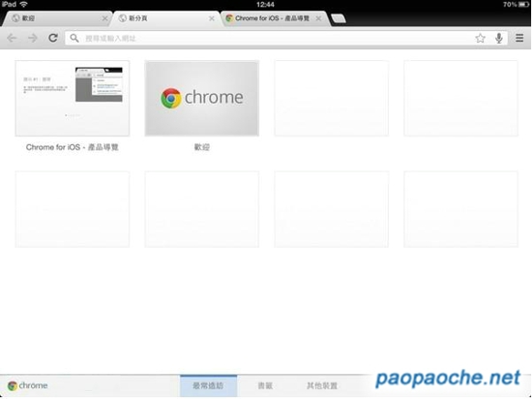The image size is (532, 399).
Task: Open the Chrome menu (three lines)
Action: click(519, 38)
